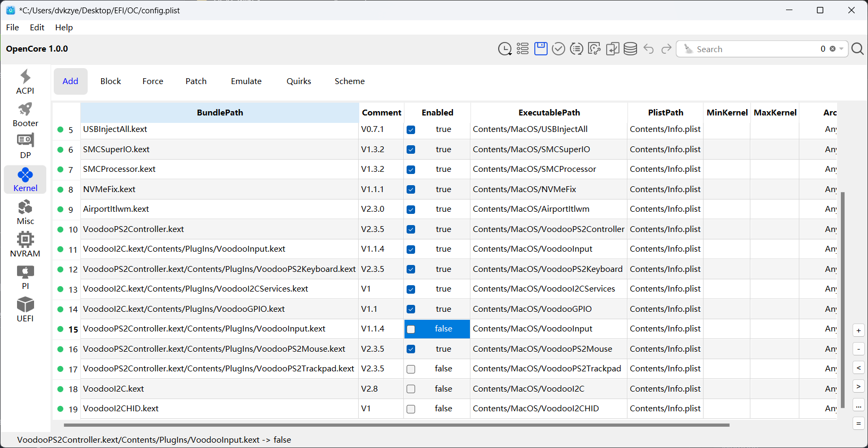Select the Add tab
The width and height of the screenshot is (868, 448).
70,81
